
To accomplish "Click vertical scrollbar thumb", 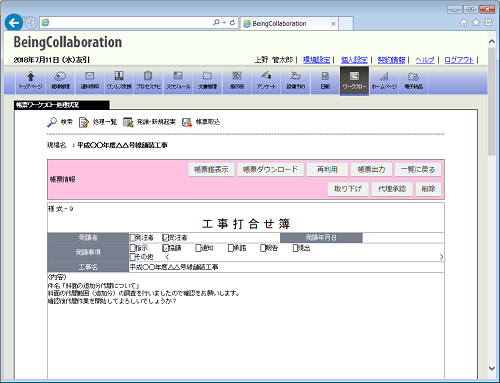I will [492, 101].
